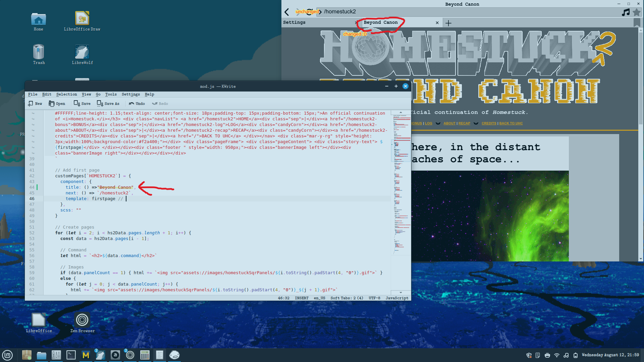Switch to LibreWolf in the taskbar

[100, 355]
